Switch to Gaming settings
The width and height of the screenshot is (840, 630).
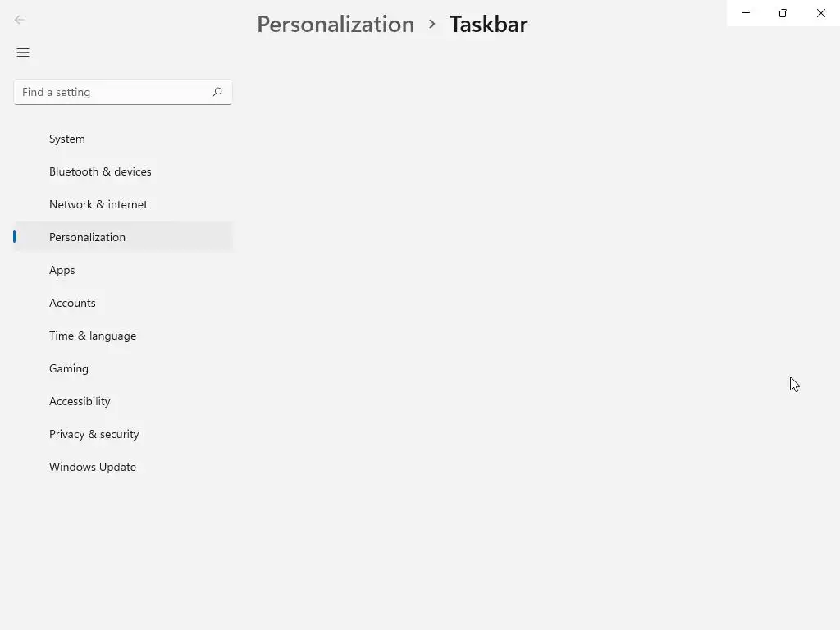pos(69,368)
